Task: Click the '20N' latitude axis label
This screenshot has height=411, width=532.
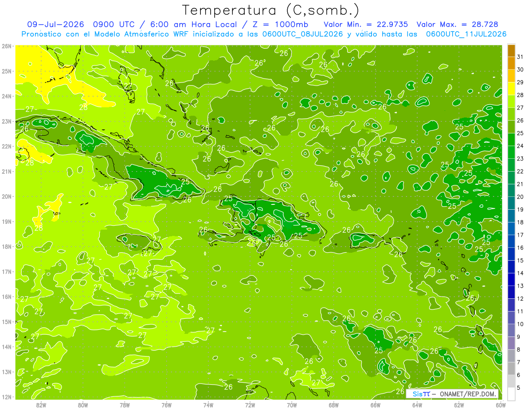Action: pyautogui.click(x=7, y=196)
